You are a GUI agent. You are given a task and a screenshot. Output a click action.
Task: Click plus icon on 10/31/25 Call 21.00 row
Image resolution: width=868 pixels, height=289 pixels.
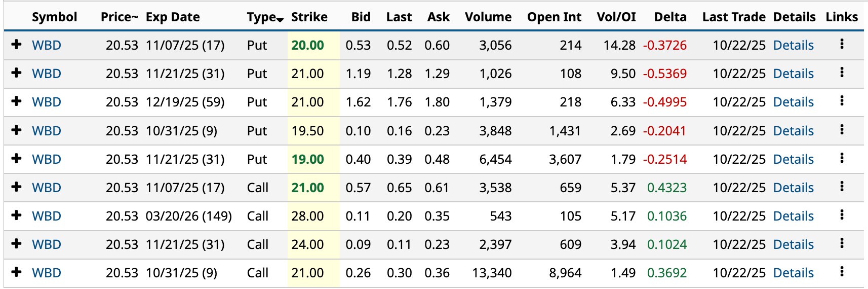pyautogui.click(x=17, y=272)
